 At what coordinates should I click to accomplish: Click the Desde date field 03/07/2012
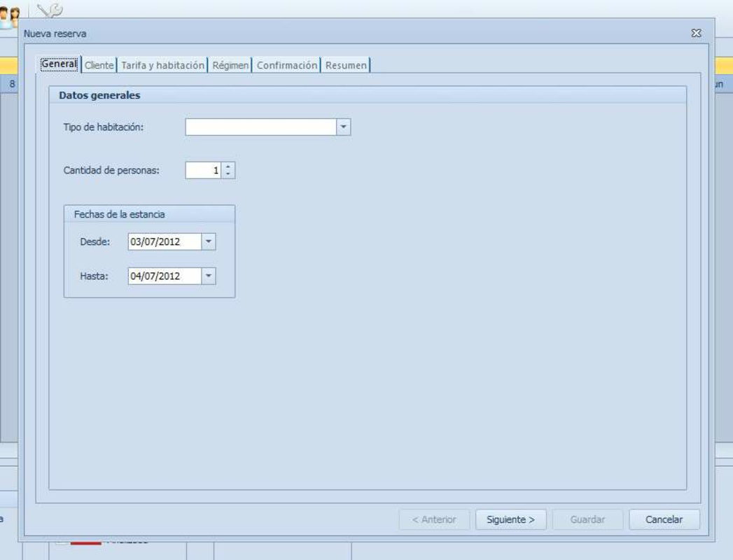tap(165, 241)
